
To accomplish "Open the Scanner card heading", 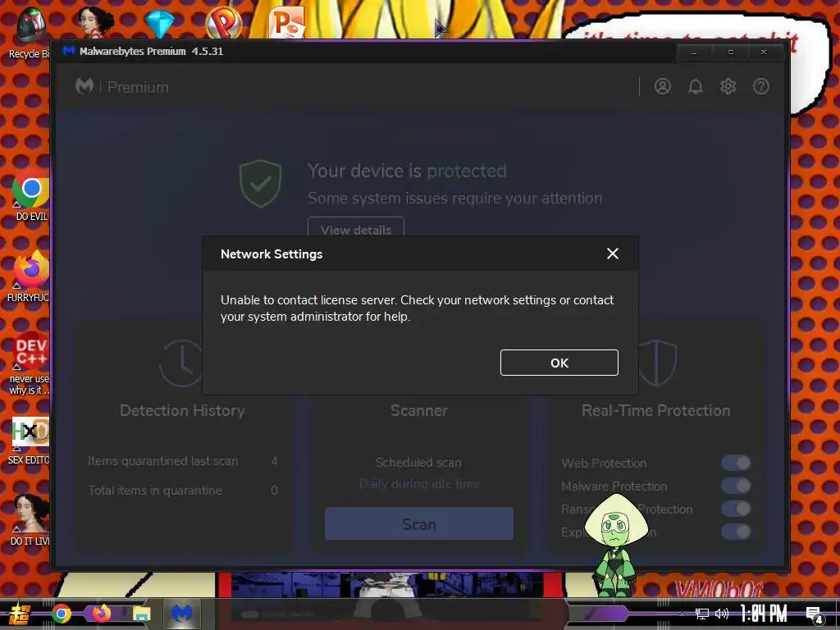I will tap(419, 410).
